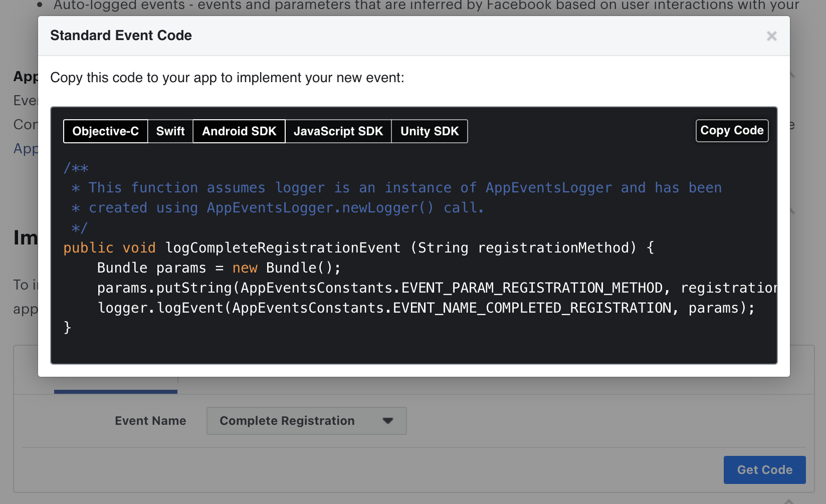Viewport: 826px width, 504px height.
Task: Open the Event Name dropdown Complete Registration
Action: click(x=306, y=421)
